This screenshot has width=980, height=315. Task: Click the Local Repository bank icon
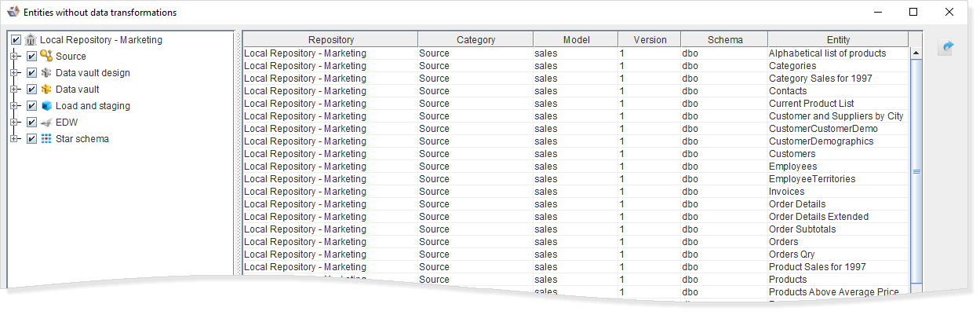click(x=31, y=40)
